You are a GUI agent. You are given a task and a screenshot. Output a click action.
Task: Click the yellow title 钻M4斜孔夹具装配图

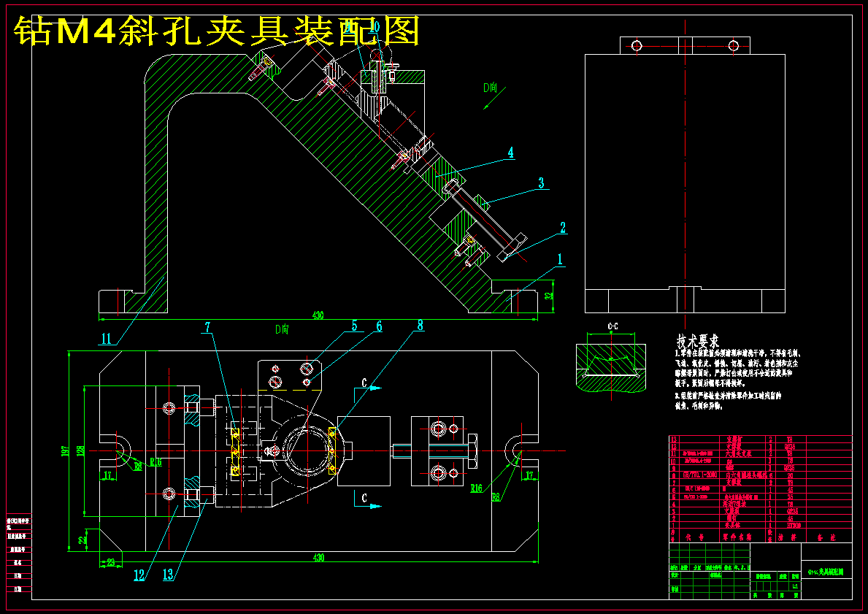pyautogui.click(x=217, y=31)
